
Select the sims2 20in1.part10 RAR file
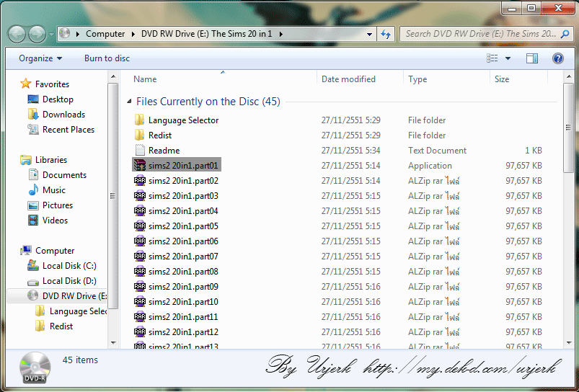coord(177,302)
